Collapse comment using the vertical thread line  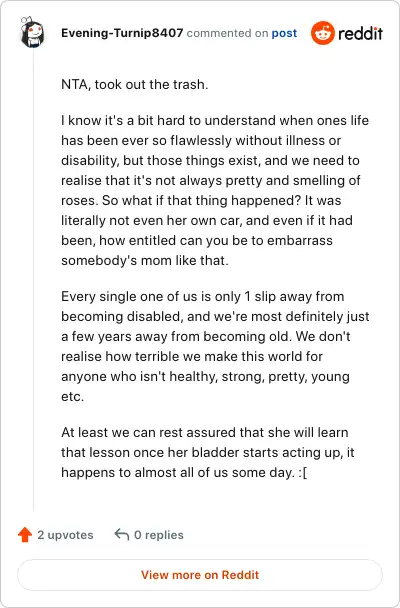click(x=33, y=279)
